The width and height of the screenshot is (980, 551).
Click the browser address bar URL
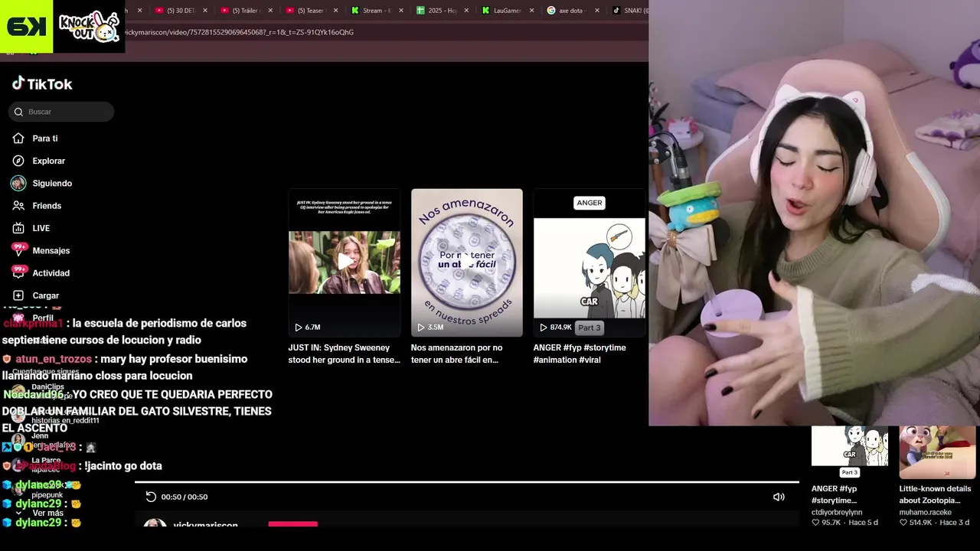[x=239, y=32]
